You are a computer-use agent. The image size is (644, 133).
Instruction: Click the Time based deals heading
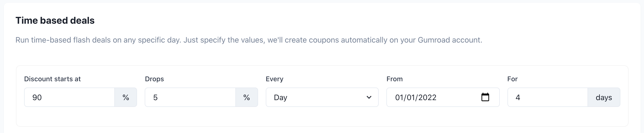[55, 20]
